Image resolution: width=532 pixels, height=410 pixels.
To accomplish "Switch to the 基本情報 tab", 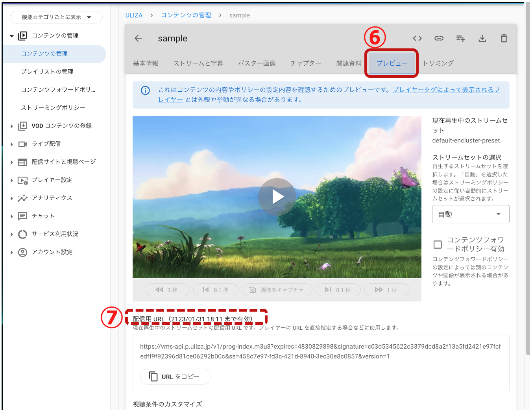I will click(146, 63).
